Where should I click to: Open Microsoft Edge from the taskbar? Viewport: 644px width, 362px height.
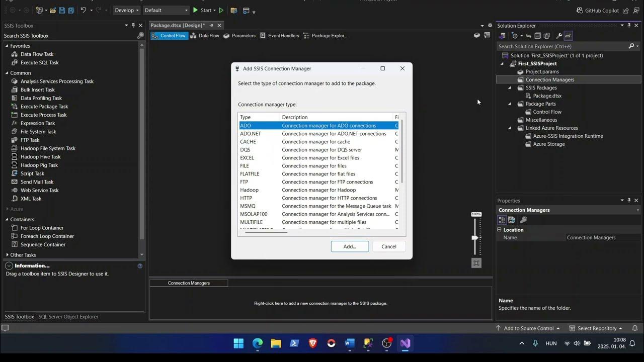click(x=258, y=343)
